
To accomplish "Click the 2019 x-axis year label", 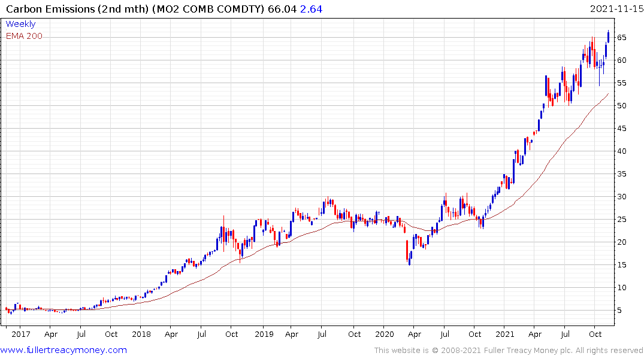I will (264, 334).
